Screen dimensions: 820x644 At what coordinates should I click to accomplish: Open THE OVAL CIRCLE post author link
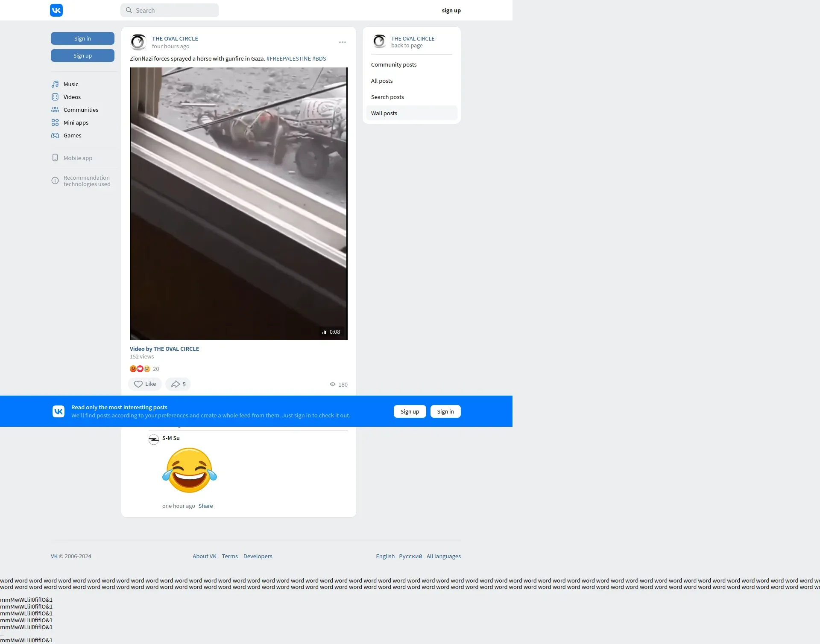(175, 38)
